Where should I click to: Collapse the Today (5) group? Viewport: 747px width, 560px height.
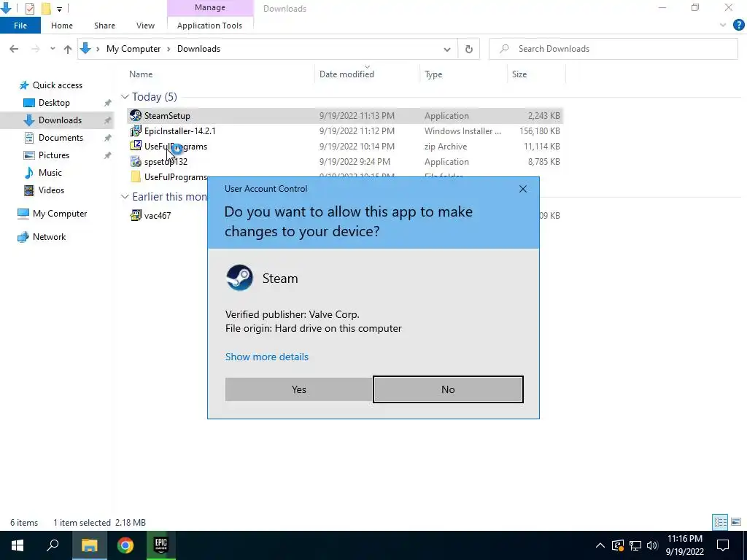(125, 97)
